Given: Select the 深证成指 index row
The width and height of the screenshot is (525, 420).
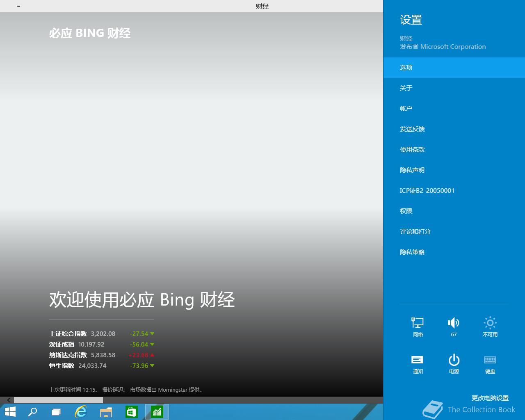Looking at the screenshot, I should click(x=102, y=345).
